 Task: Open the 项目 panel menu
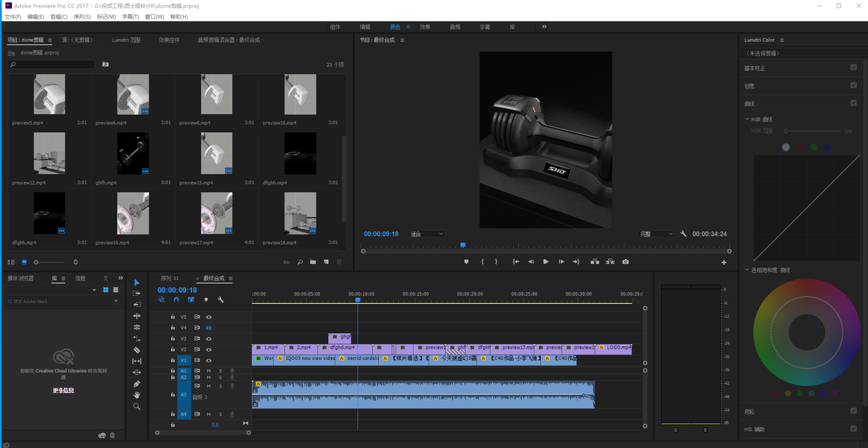(x=50, y=40)
